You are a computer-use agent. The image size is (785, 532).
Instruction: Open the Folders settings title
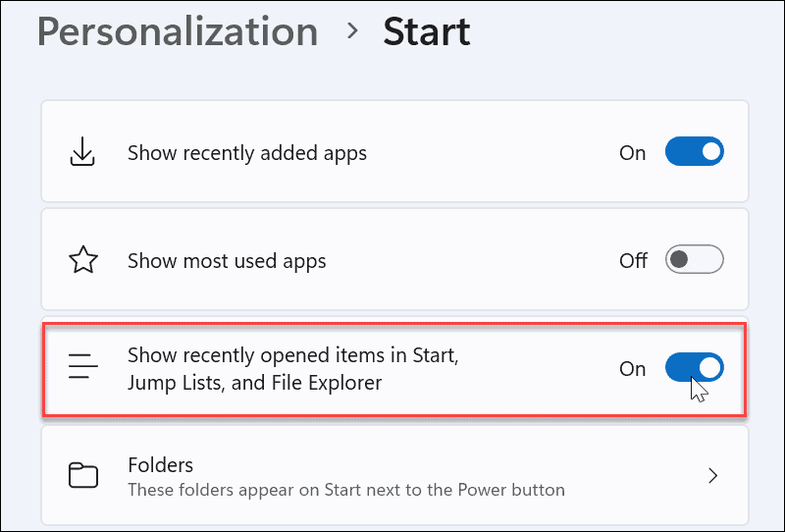[x=160, y=464]
